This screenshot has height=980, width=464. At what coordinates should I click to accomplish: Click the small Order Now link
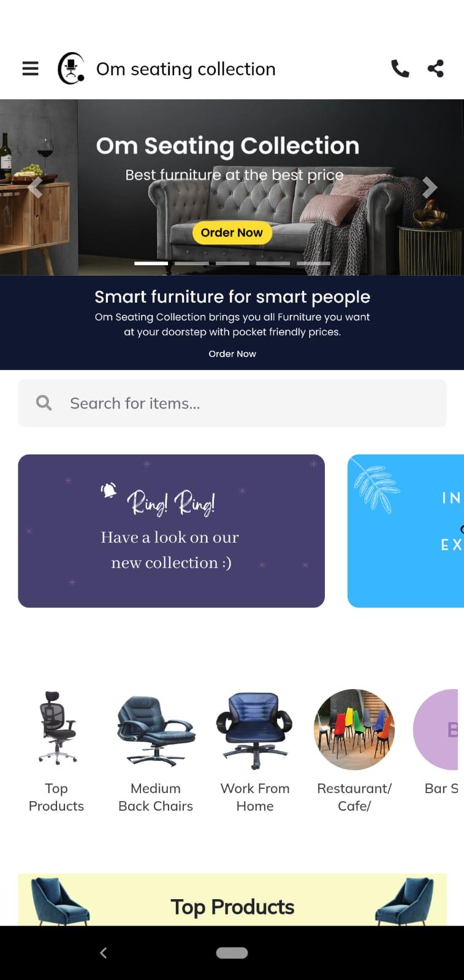click(232, 354)
